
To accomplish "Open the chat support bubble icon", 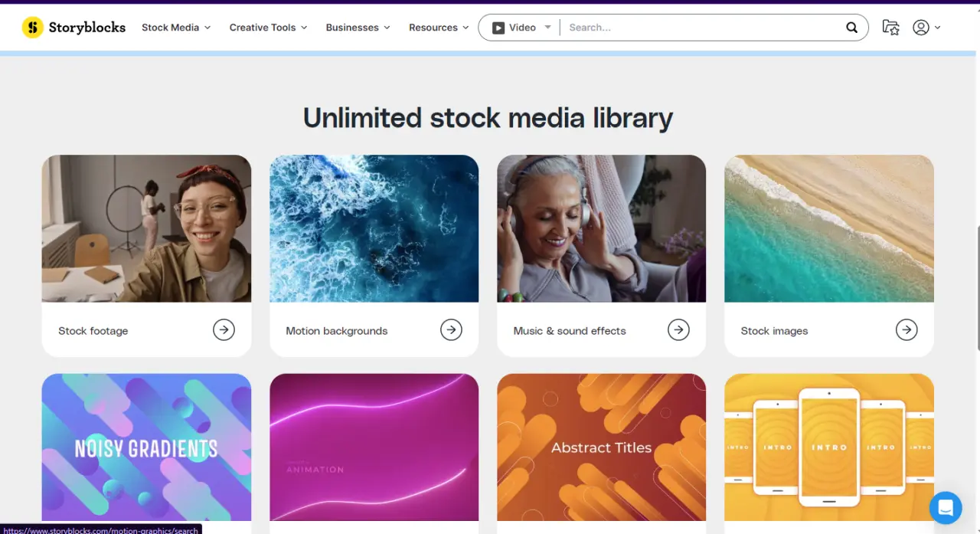I will tap(946, 507).
